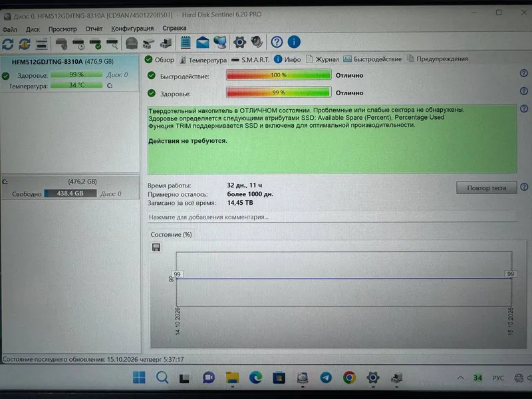
Task: Click the value 14,45 ТВ written total
Action: (240, 203)
